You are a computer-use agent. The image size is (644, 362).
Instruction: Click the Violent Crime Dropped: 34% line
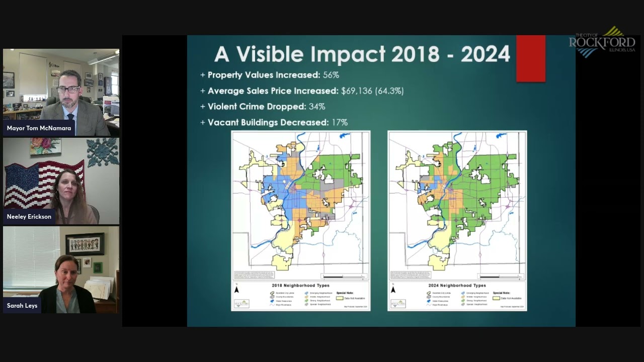click(x=263, y=107)
